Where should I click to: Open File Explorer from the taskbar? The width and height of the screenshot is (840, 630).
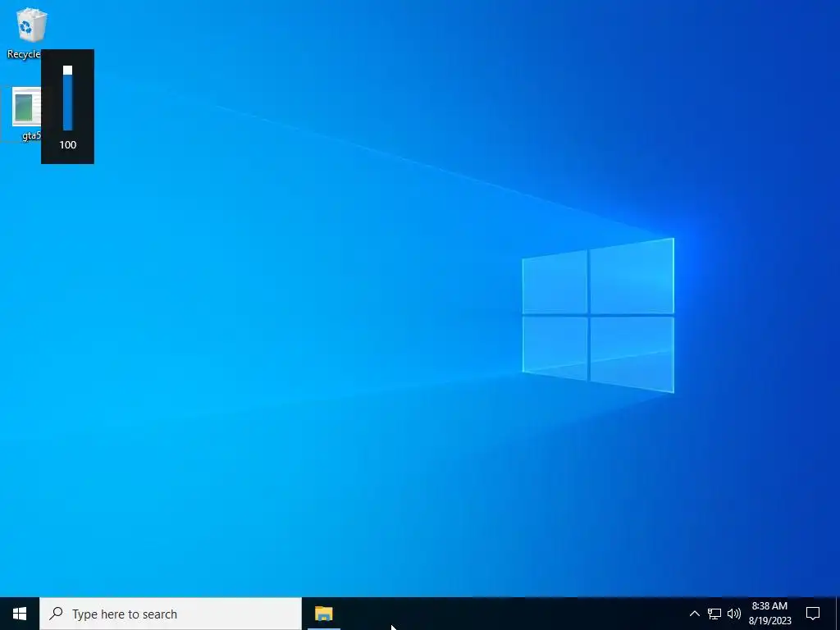pyautogui.click(x=323, y=614)
